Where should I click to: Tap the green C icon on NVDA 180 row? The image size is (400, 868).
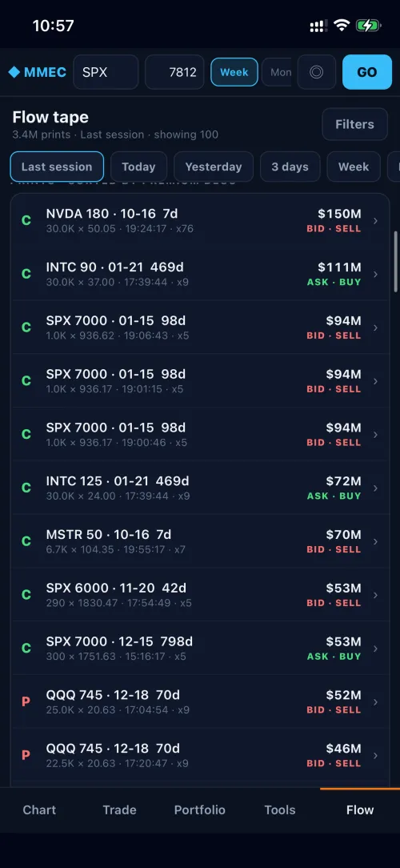(x=26, y=220)
